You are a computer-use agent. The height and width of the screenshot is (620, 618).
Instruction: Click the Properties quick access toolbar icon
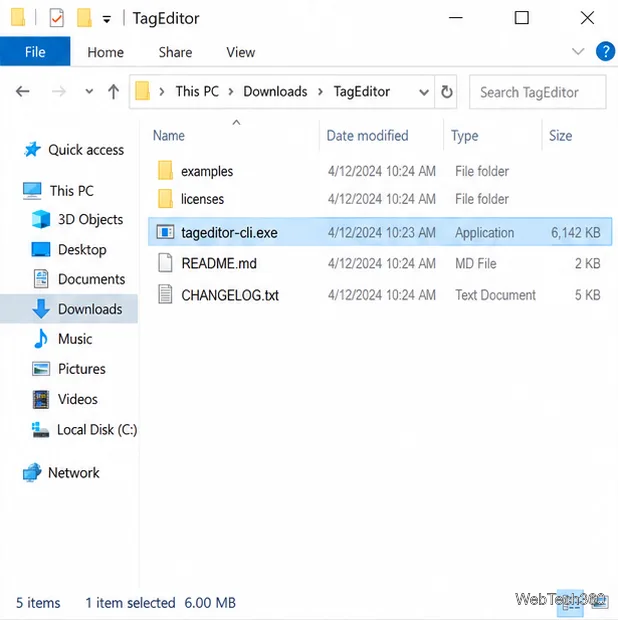point(57,18)
